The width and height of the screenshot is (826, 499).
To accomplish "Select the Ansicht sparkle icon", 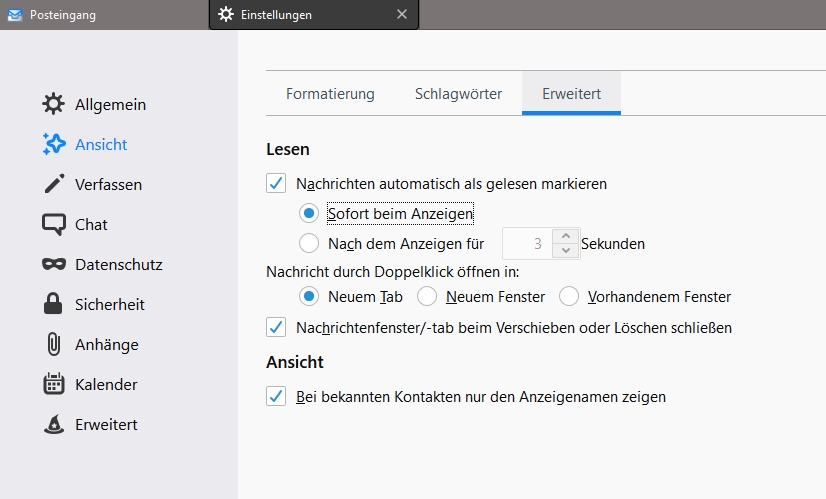I will 54,144.
